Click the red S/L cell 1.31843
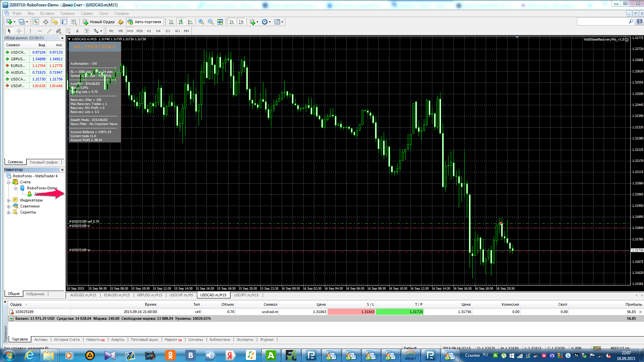 click(x=351, y=312)
